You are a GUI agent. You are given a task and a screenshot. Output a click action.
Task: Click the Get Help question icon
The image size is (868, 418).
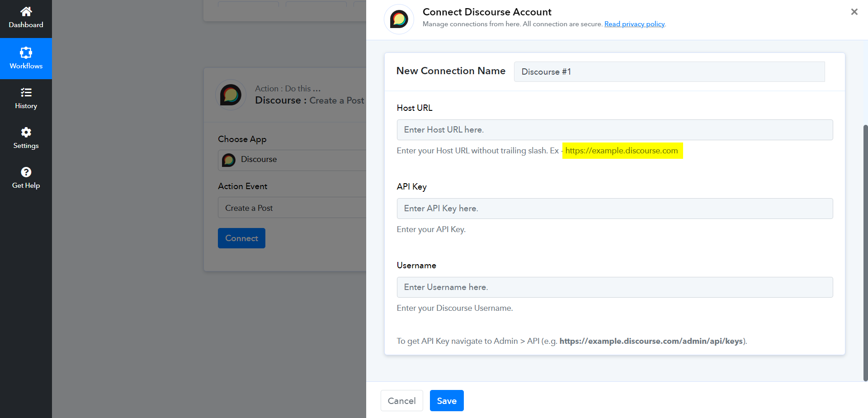click(26, 172)
